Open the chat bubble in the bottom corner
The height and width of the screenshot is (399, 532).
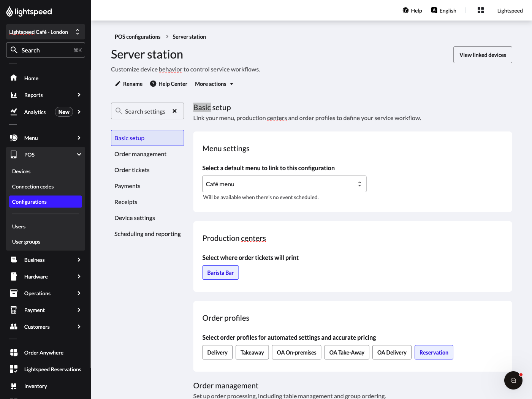coord(513,380)
